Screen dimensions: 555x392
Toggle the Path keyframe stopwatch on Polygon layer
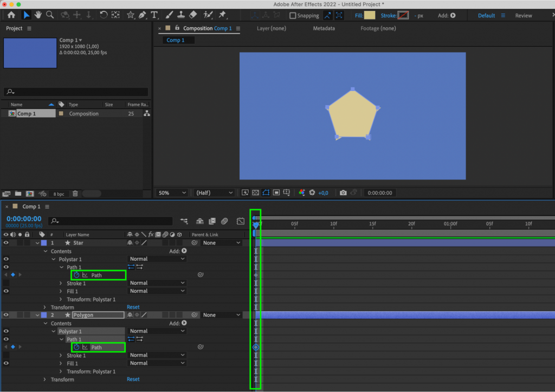click(x=78, y=347)
